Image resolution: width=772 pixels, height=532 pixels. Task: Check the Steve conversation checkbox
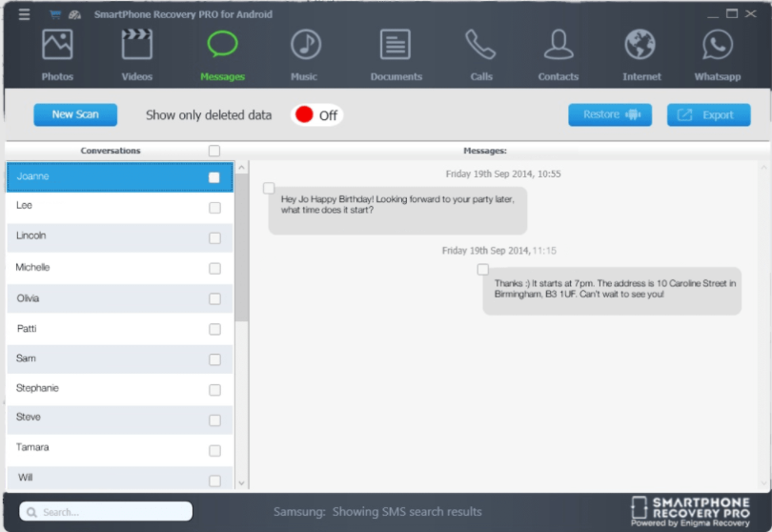(214, 420)
